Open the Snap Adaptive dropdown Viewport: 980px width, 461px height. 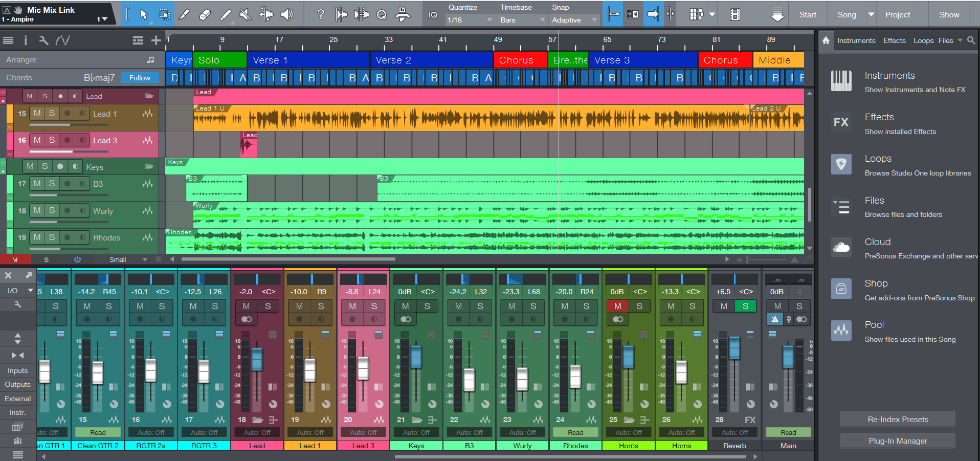574,20
